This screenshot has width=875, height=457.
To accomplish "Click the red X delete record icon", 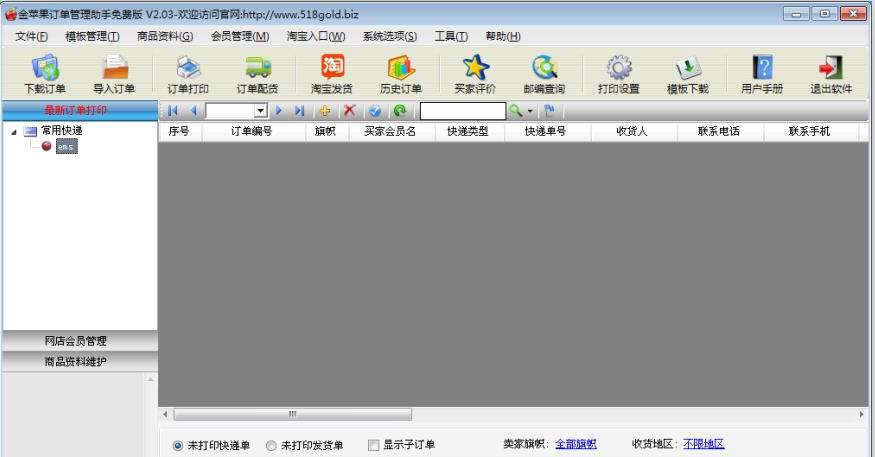I will 350,110.
